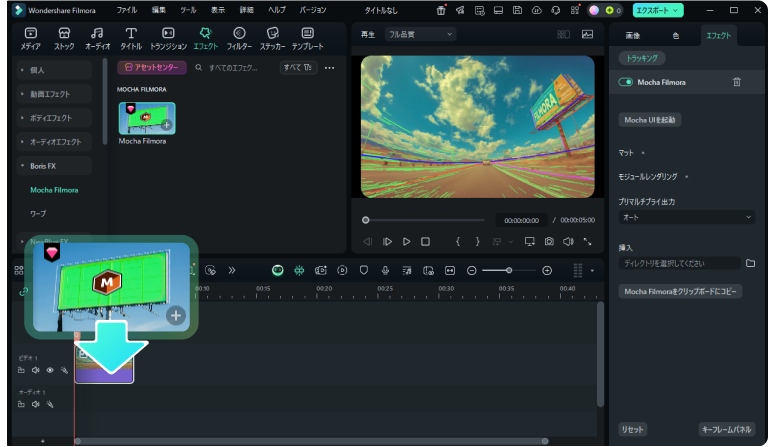768x447 pixels.
Task: Click the play-frame-forward button
Action: [387, 241]
